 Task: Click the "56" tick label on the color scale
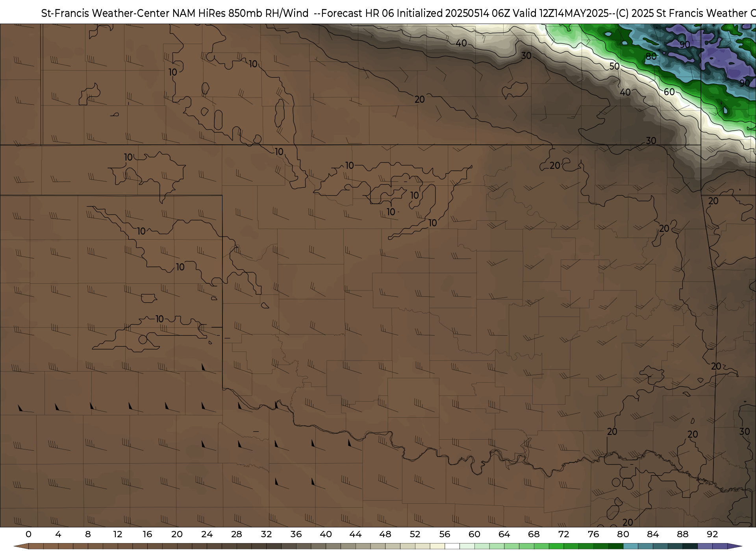click(445, 534)
